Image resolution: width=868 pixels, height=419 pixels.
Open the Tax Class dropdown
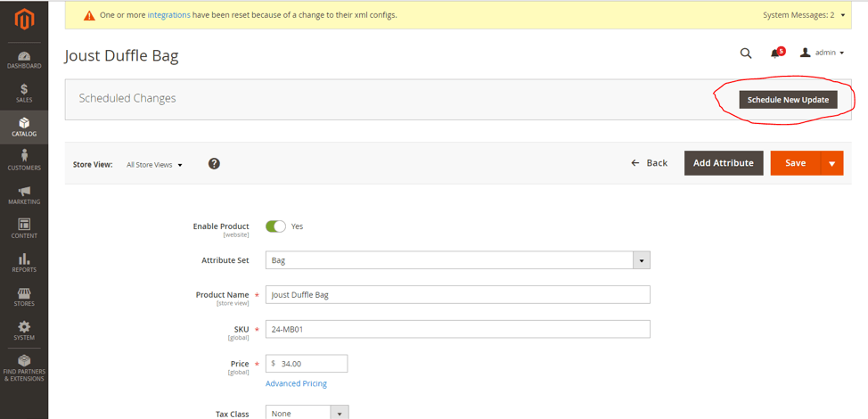[x=340, y=414]
